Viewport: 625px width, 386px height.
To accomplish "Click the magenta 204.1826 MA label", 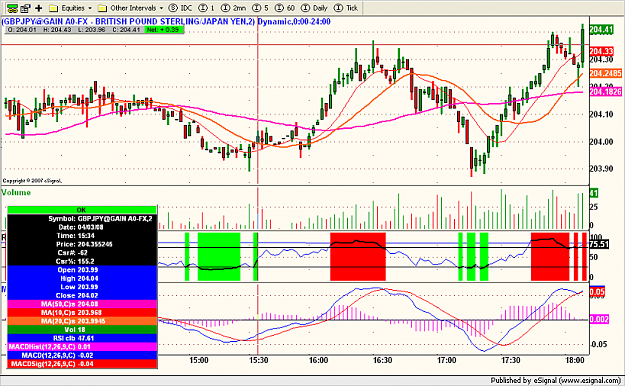I will click(x=605, y=92).
